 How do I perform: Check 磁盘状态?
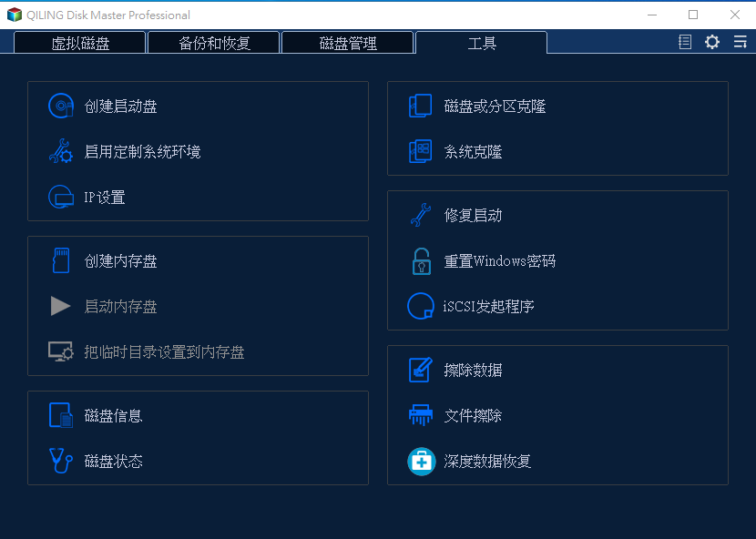(113, 461)
